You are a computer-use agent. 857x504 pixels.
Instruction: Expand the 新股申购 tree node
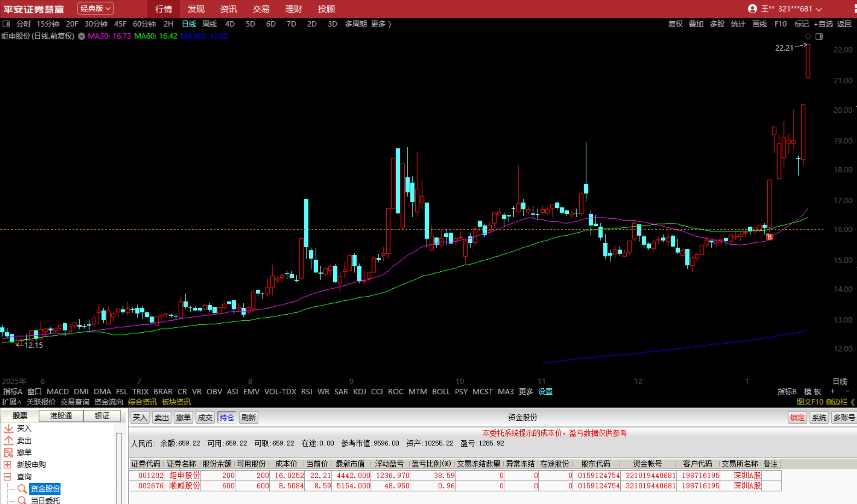click(7, 465)
